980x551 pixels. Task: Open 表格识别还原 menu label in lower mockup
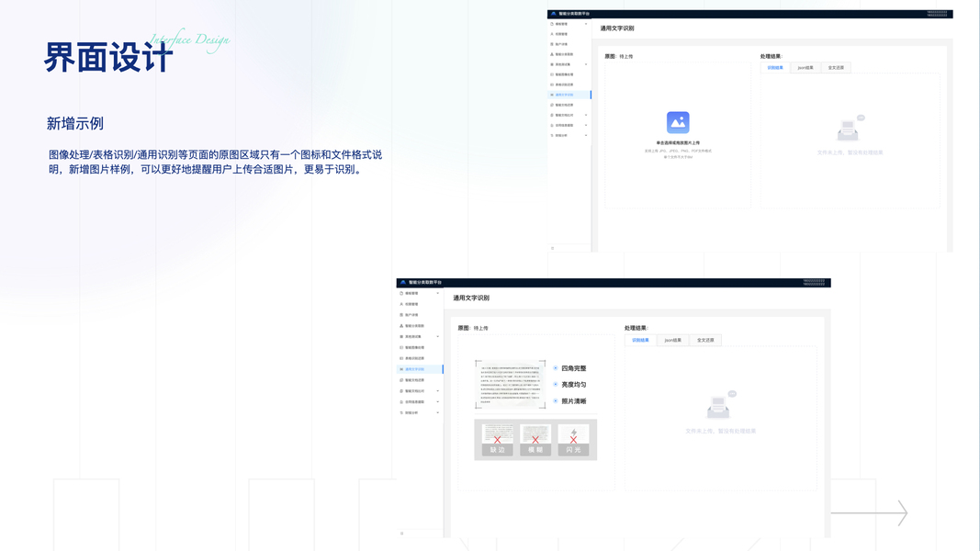(x=414, y=358)
